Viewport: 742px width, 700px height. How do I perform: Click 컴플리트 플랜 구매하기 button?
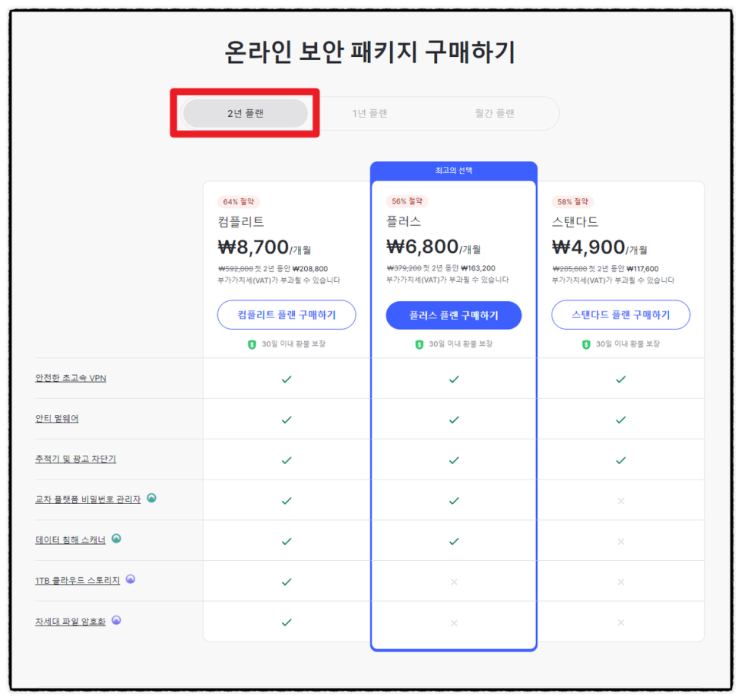(287, 315)
